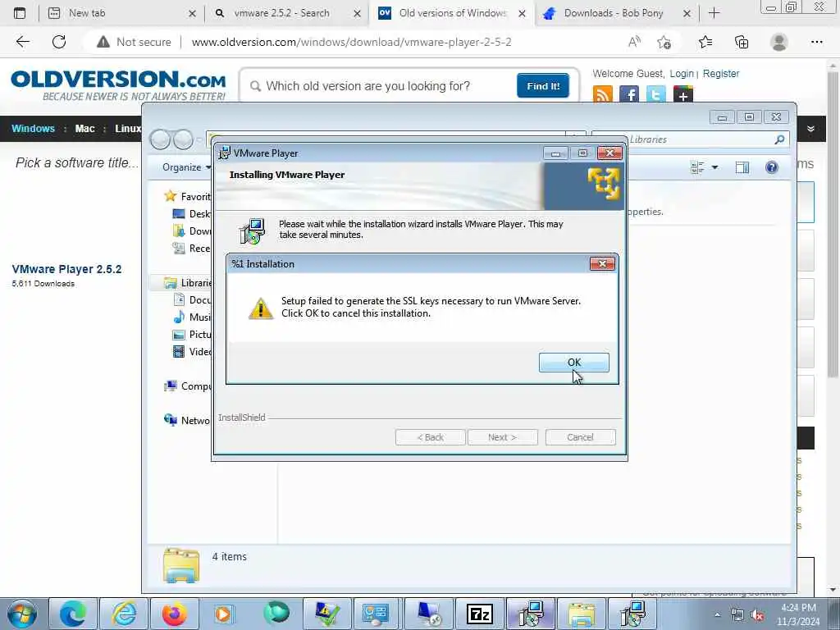Open the Edge tab actions menu
Image resolution: width=840 pixels, height=630 pixels.
tap(20, 13)
